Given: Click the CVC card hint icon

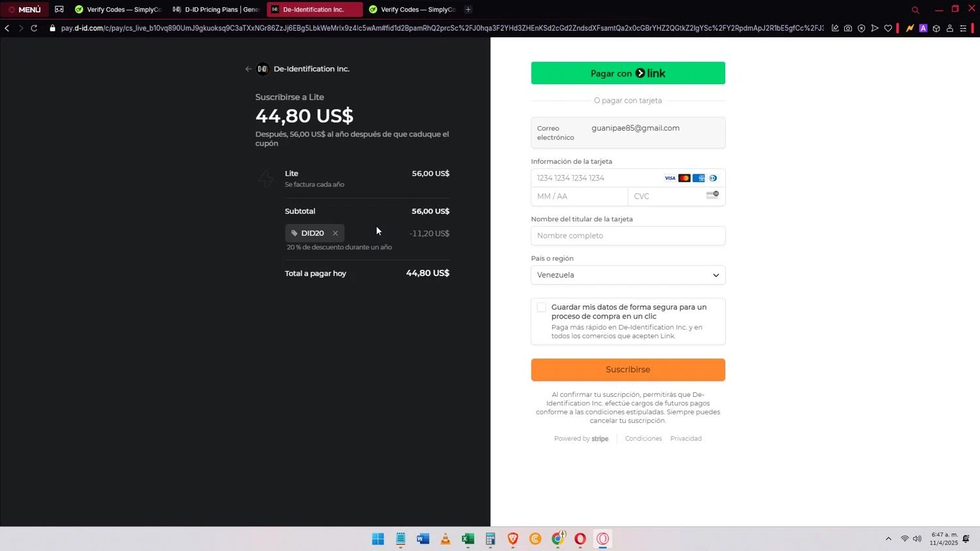Looking at the screenshot, I should pos(712,195).
